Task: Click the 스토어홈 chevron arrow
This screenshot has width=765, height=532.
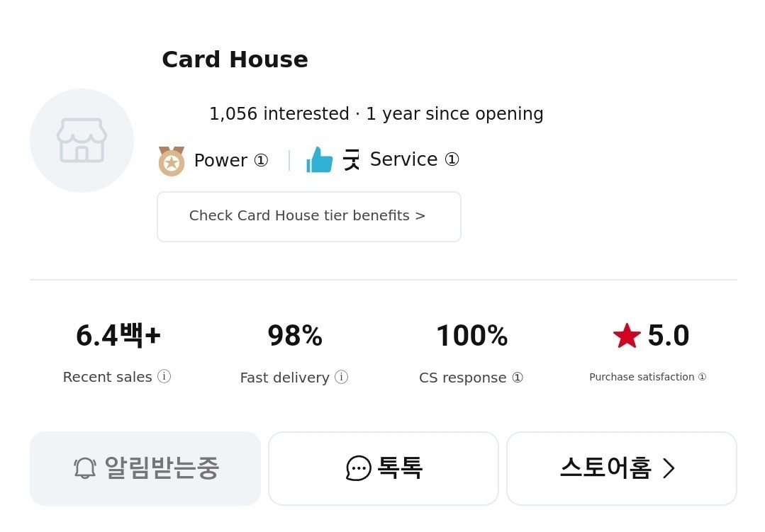Action: pyautogui.click(x=669, y=468)
